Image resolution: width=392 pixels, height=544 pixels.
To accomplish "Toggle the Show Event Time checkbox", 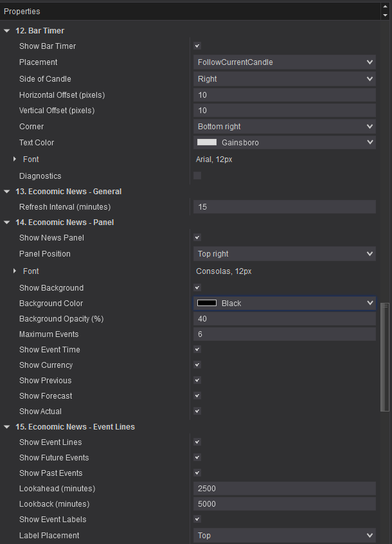I will tap(197, 350).
